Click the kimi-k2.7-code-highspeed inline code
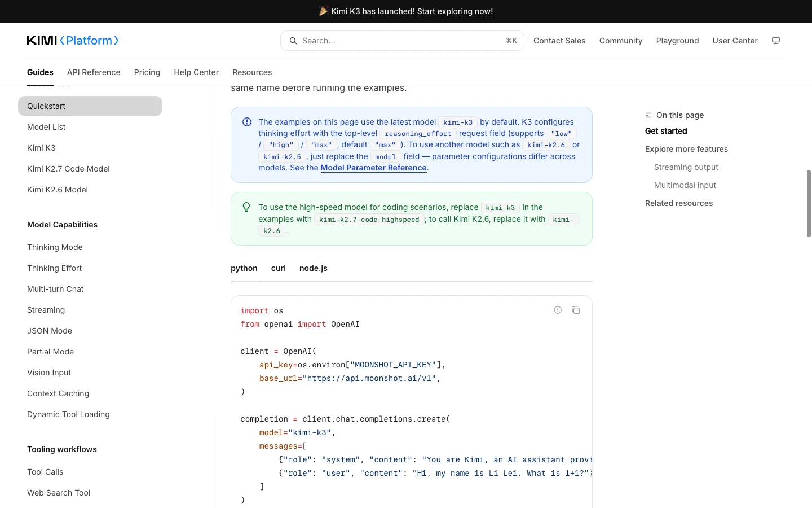This screenshot has height=508, width=812. point(369,220)
